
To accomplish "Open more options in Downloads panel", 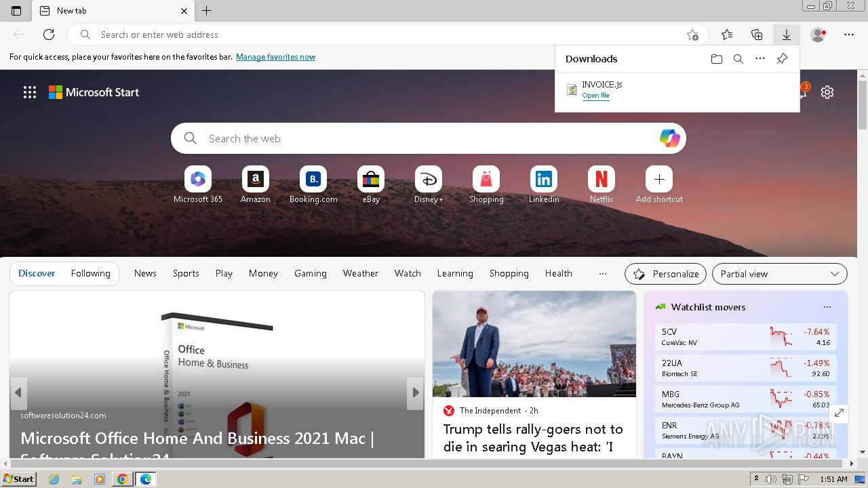I will (x=760, y=59).
